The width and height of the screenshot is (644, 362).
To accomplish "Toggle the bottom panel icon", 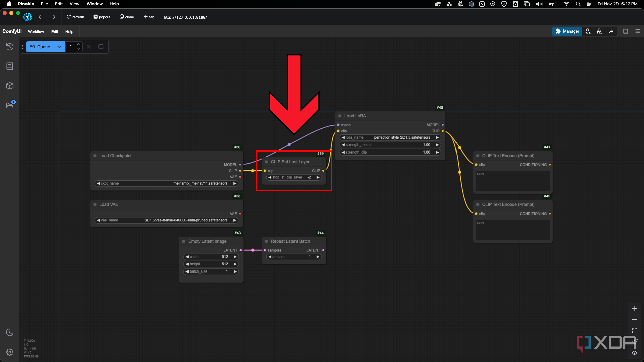I will pos(626,31).
